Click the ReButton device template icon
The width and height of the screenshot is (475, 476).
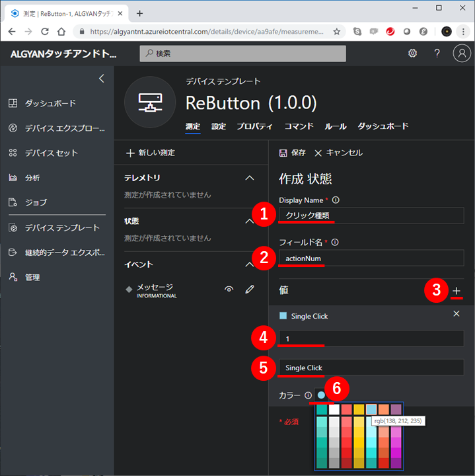coord(150,102)
